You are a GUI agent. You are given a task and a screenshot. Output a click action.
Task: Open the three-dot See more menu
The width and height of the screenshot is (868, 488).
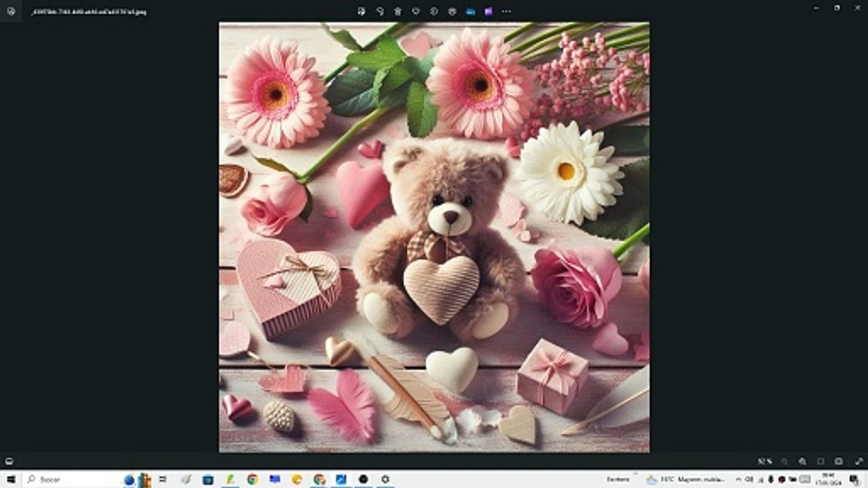click(x=507, y=11)
